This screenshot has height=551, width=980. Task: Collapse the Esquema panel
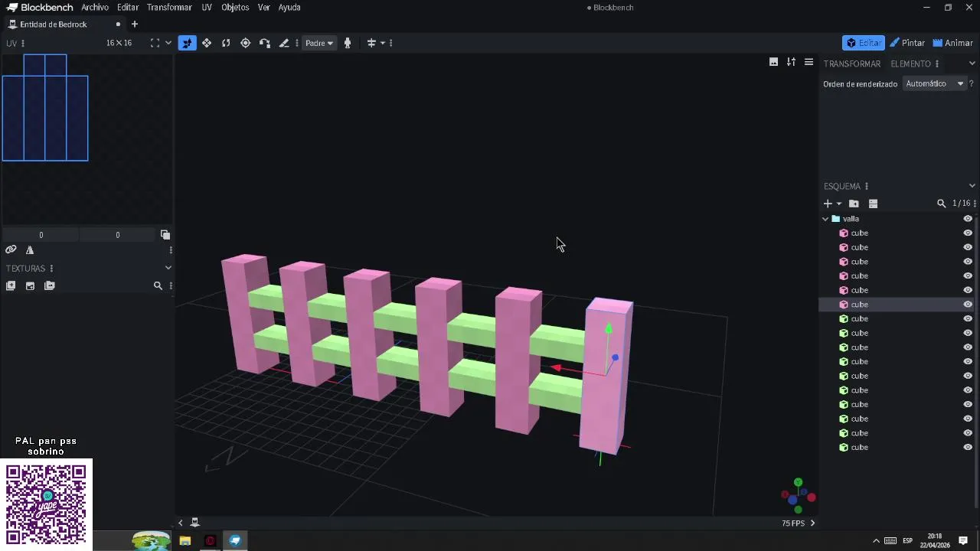[972, 186]
